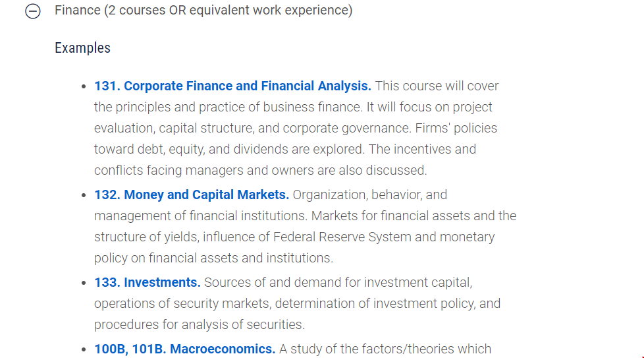Open the 131 Corporate Finance and Financial Analysis link

[x=232, y=86]
